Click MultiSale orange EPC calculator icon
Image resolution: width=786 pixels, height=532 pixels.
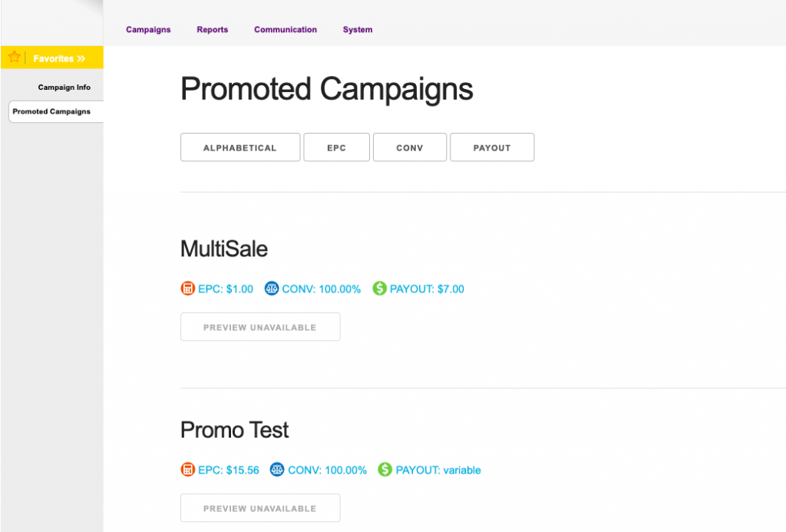(x=187, y=289)
